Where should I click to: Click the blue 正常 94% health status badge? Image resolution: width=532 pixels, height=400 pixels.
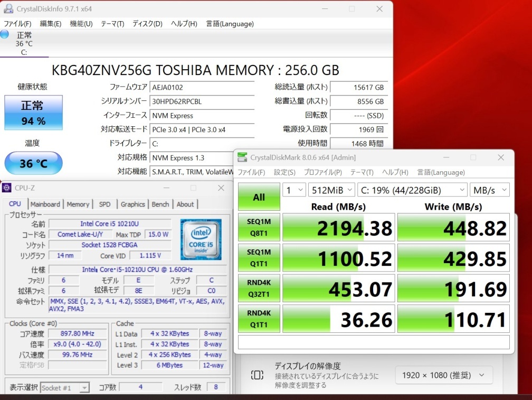(33, 113)
